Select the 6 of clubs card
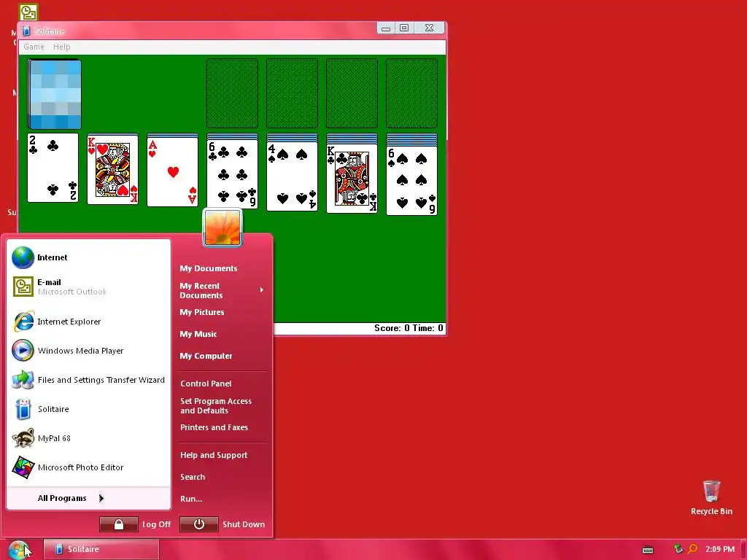The image size is (747, 560). [x=233, y=174]
